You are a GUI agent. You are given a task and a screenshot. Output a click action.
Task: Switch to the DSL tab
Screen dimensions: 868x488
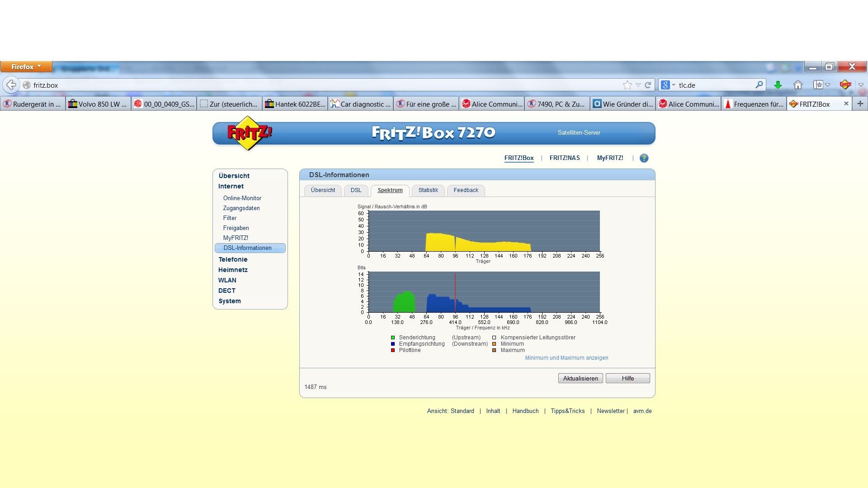pyautogui.click(x=356, y=190)
